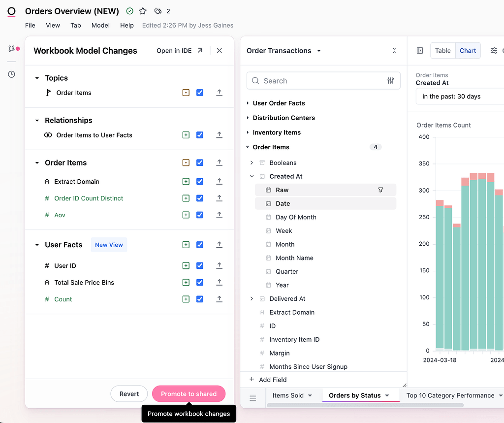This screenshot has height=423, width=504.
Task: Click the Promote to shared button
Action: coord(189,394)
